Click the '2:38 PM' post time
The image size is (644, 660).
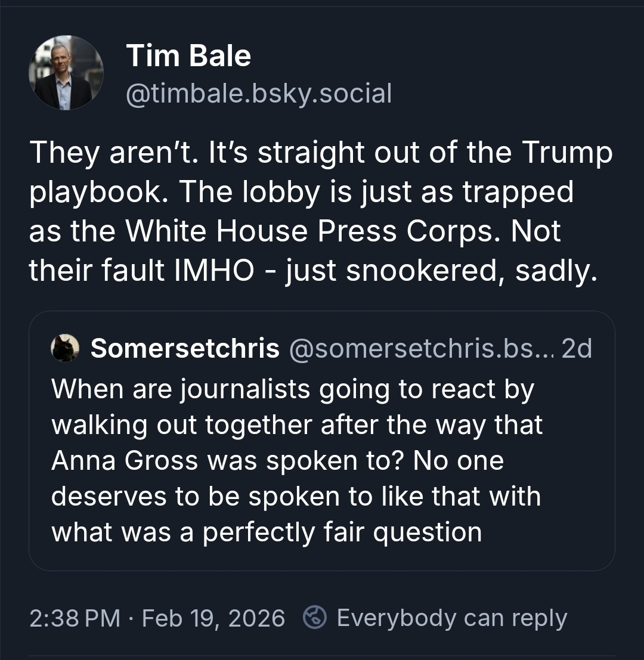75,618
